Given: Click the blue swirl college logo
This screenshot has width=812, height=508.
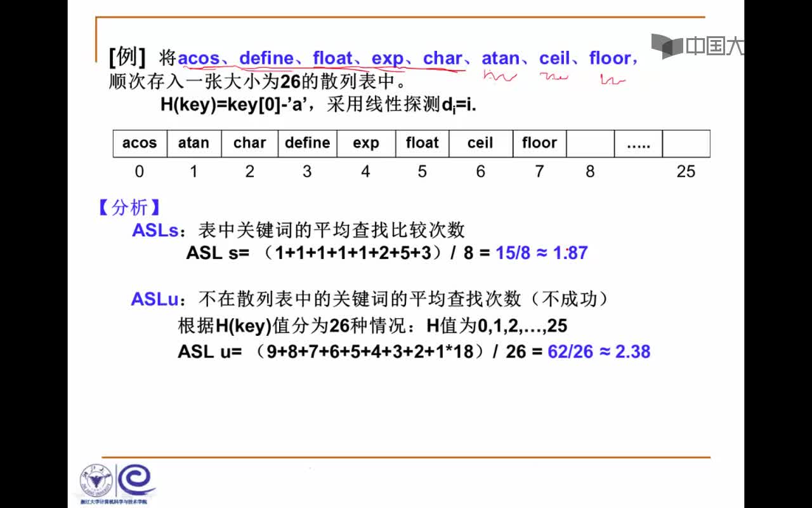Looking at the screenshot, I should pyautogui.click(x=136, y=481).
